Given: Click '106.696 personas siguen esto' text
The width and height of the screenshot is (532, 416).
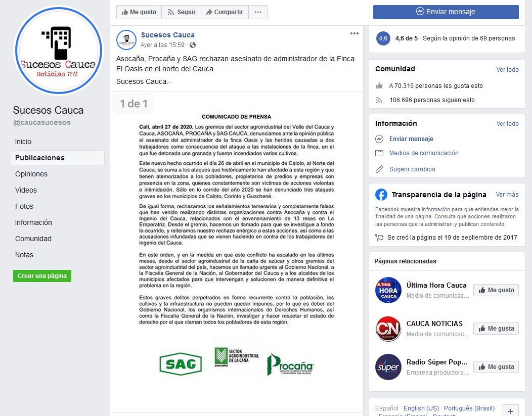Looking at the screenshot, I should (x=432, y=100).
